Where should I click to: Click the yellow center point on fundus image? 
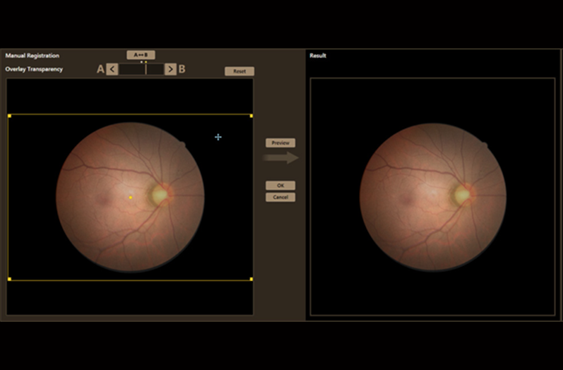[x=130, y=197]
